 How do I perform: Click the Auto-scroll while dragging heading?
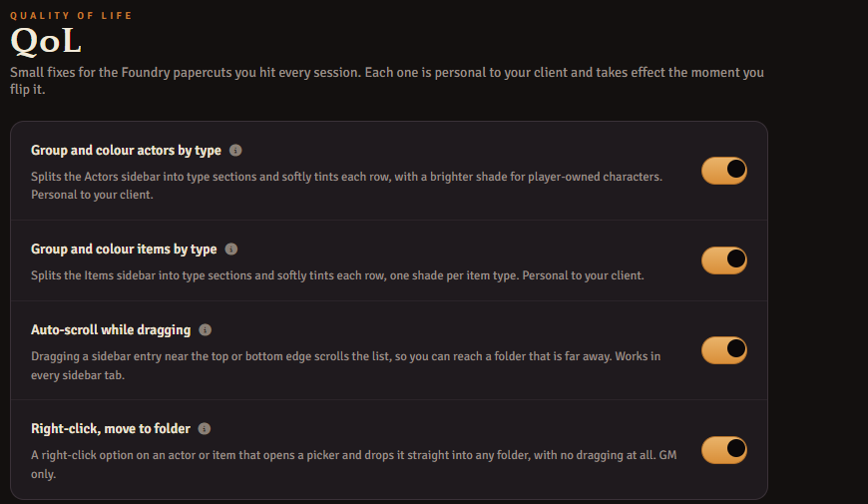[111, 330]
